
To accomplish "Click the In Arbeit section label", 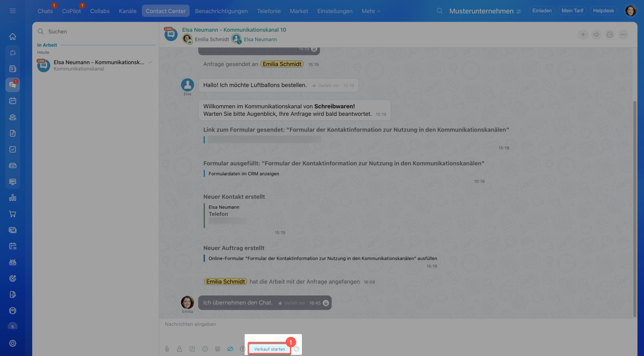I will pyautogui.click(x=47, y=45).
